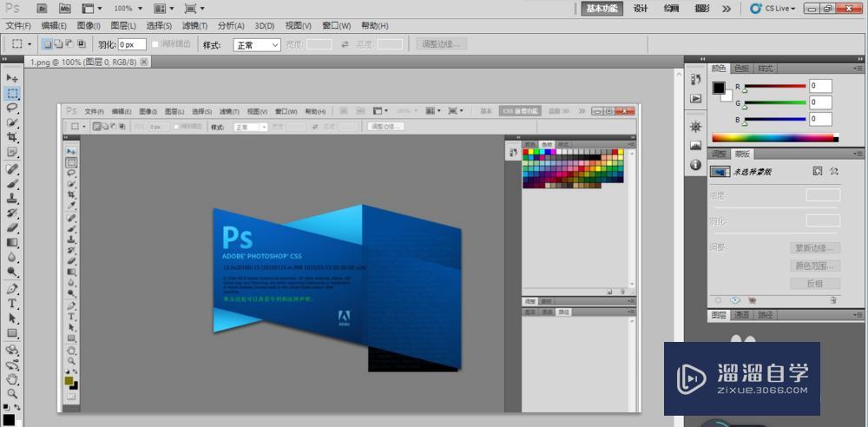868x427 pixels.
Task: Select the Zoom tool
Action: click(12, 394)
